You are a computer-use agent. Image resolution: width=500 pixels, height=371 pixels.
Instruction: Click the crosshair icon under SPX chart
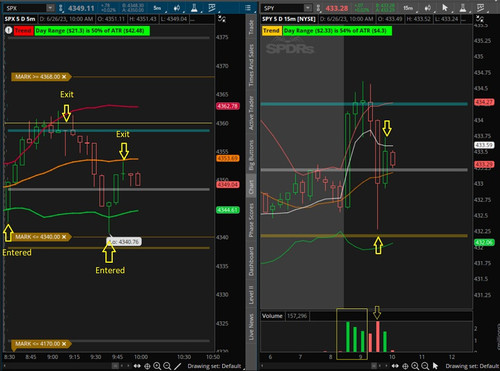147,366
